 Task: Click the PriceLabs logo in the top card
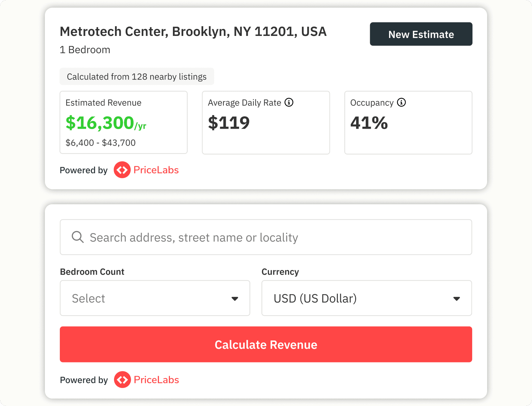(146, 170)
